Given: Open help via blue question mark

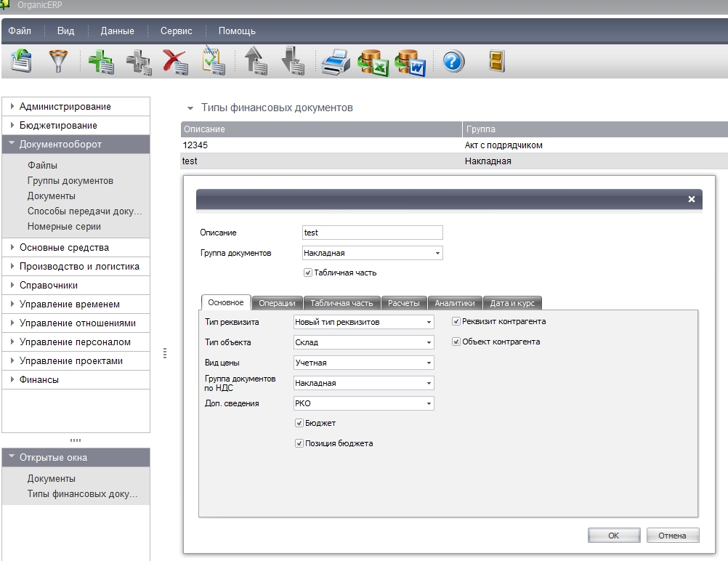Looking at the screenshot, I should click(453, 61).
